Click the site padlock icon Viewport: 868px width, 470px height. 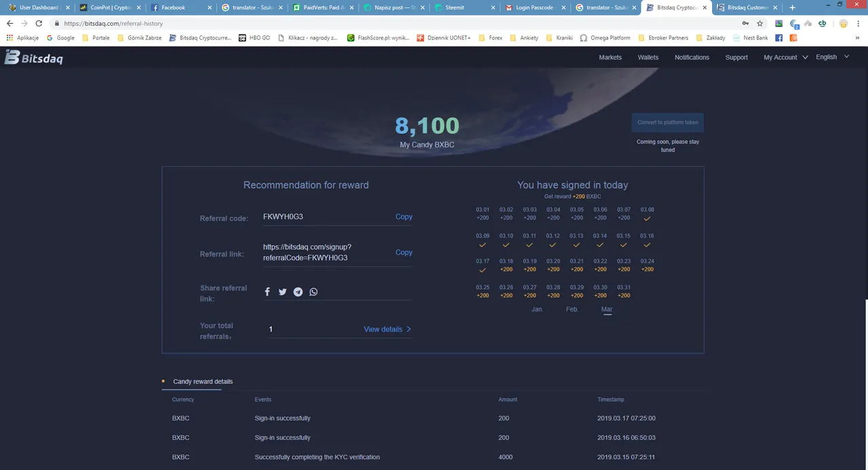pos(57,23)
